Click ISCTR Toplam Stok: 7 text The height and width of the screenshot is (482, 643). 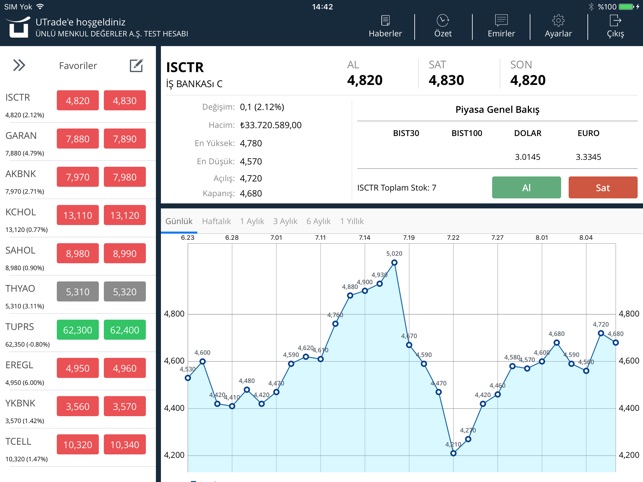(x=397, y=187)
